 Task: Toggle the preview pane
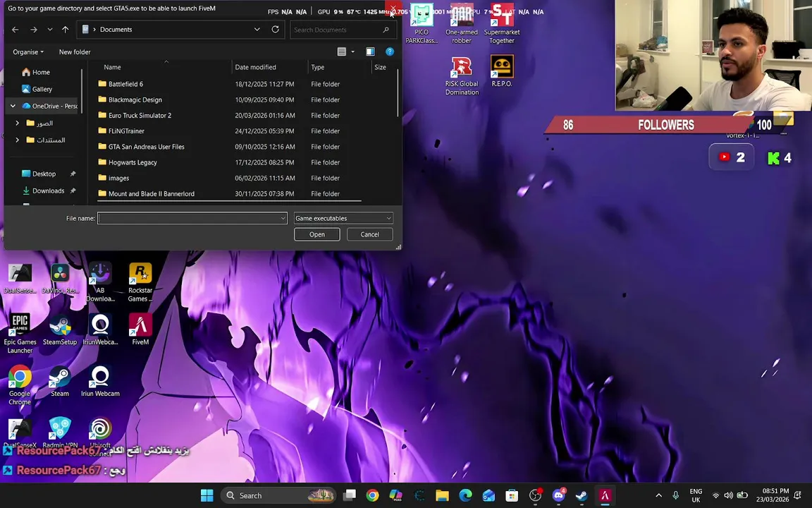pyautogui.click(x=370, y=52)
